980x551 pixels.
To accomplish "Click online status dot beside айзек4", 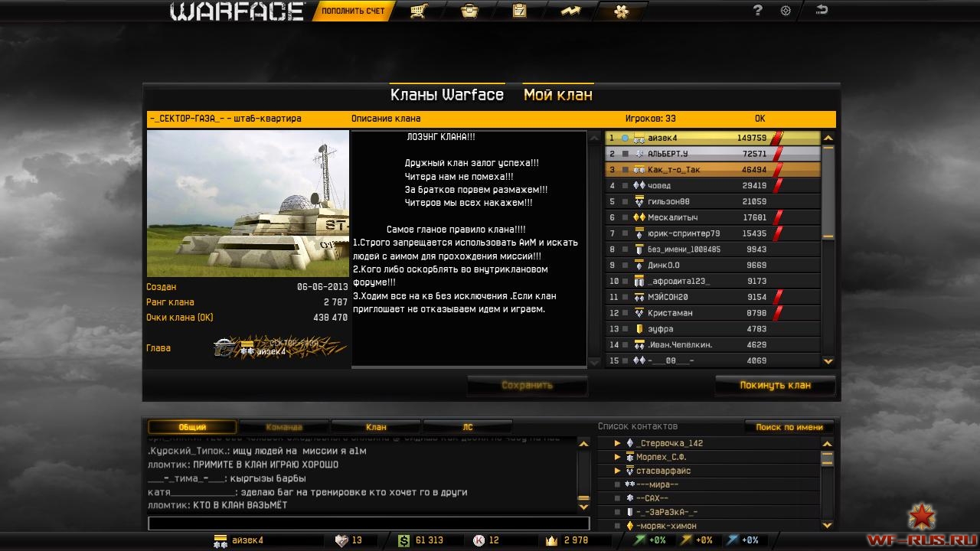I will pos(625,139).
